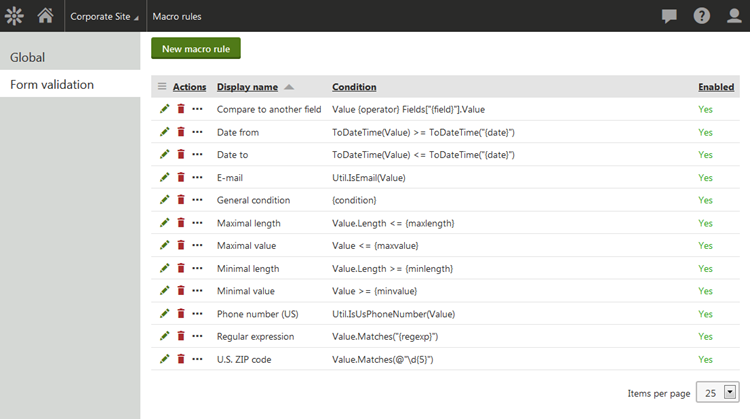Delete the U.S. ZIP code rule
The image size is (750, 419).
181,359
